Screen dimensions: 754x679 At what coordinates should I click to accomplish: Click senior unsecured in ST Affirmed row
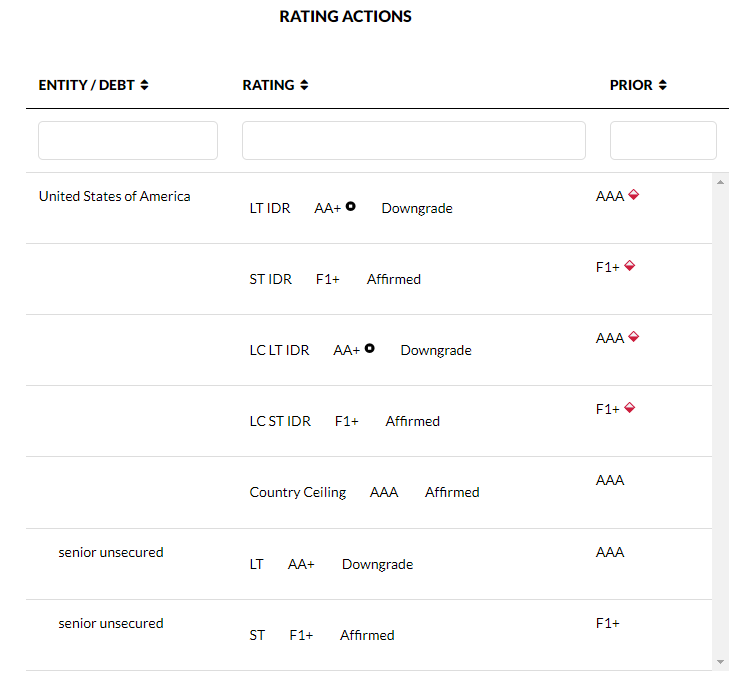point(111,624)
